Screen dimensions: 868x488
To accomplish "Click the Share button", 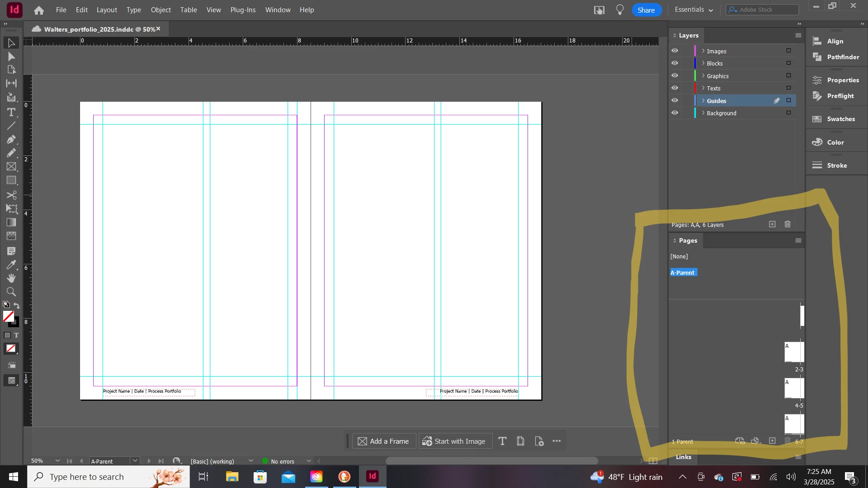I will click(646, 10).
